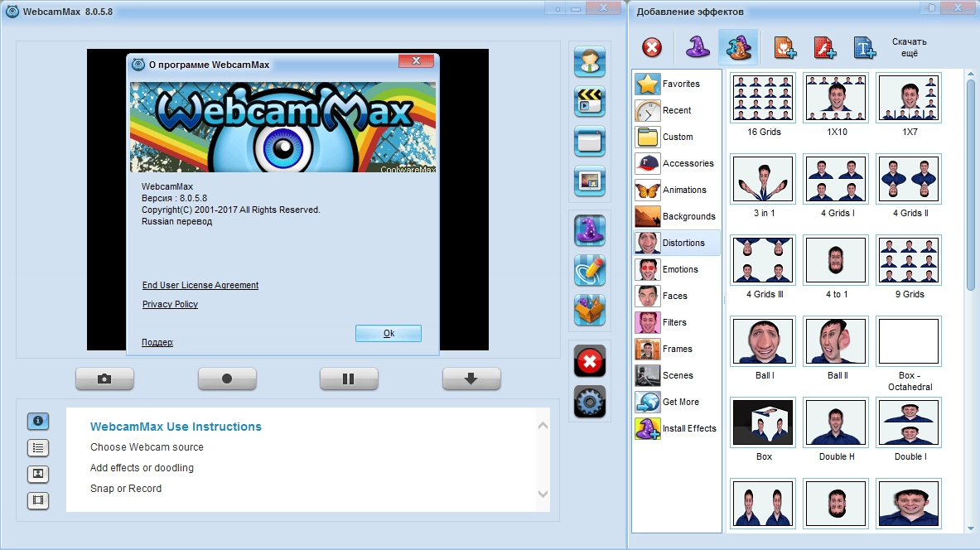
Task: Open the End User License Agreement link
Action: pos(200,285)
